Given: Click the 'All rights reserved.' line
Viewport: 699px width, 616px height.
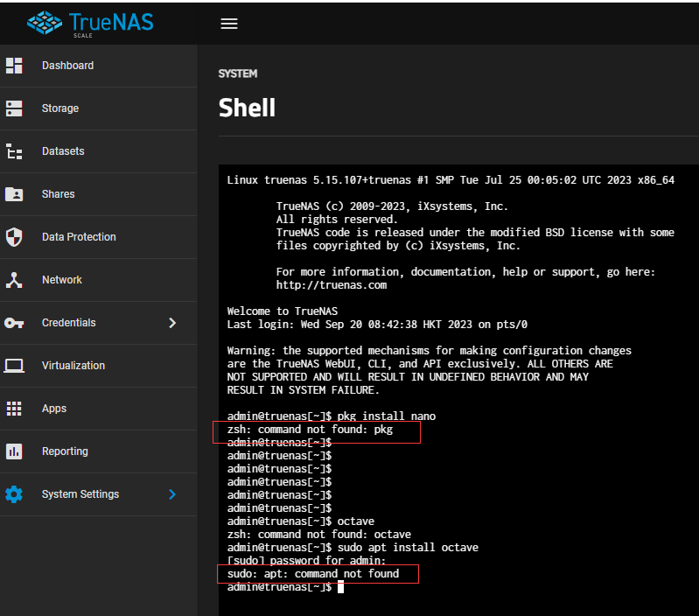Looking at the screenshot, I should click(337, 220).
